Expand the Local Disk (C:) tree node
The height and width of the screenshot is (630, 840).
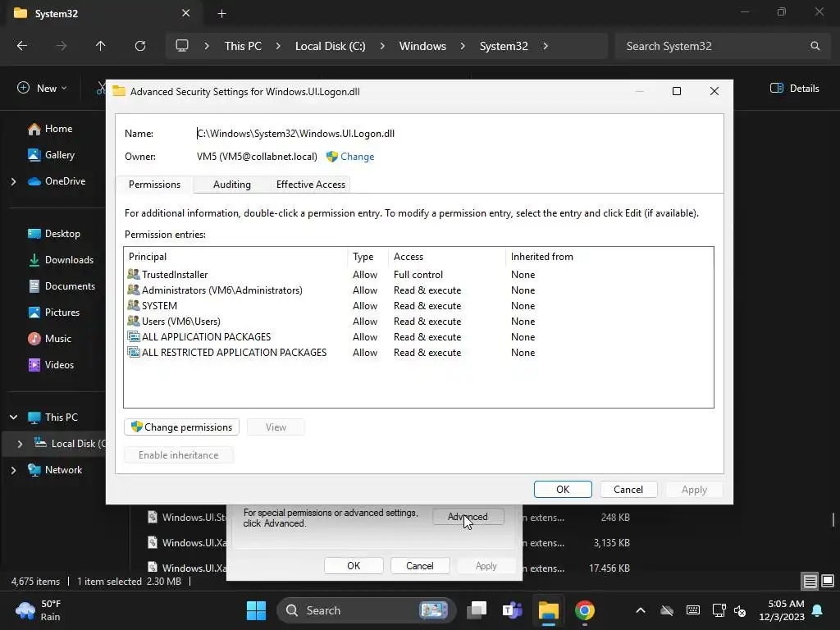[20, 444]
